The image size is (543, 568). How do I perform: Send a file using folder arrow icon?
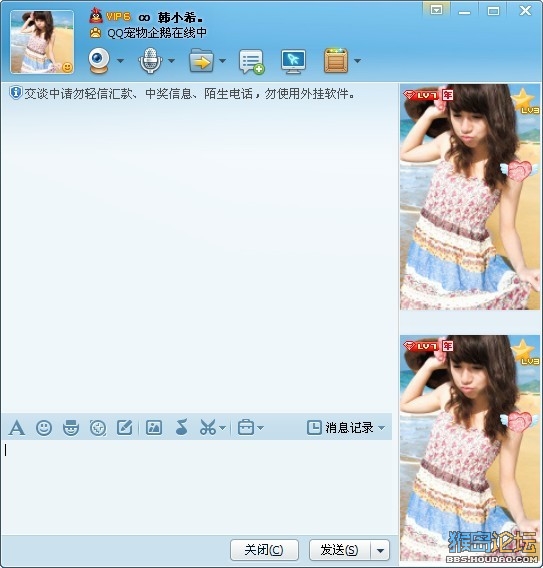click(201, 60)
